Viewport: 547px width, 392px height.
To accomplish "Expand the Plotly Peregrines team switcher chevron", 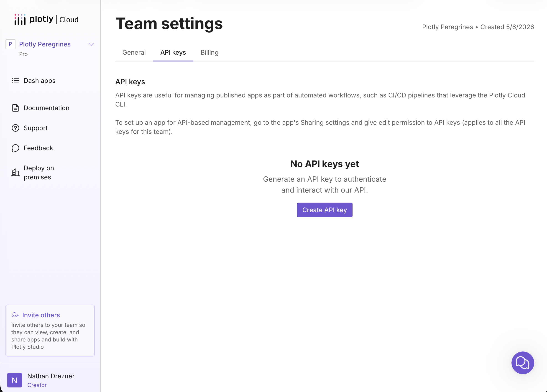I will (91, 44).
